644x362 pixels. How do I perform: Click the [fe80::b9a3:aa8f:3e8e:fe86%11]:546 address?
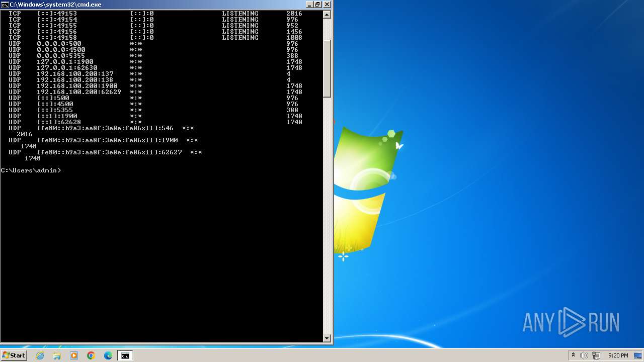[105, 128]
